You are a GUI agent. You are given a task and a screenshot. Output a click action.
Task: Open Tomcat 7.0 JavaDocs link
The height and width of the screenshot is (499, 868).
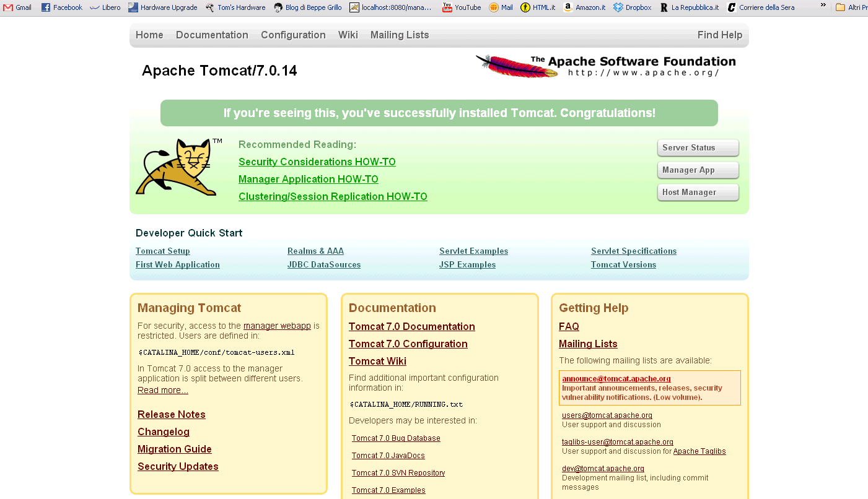388,456
